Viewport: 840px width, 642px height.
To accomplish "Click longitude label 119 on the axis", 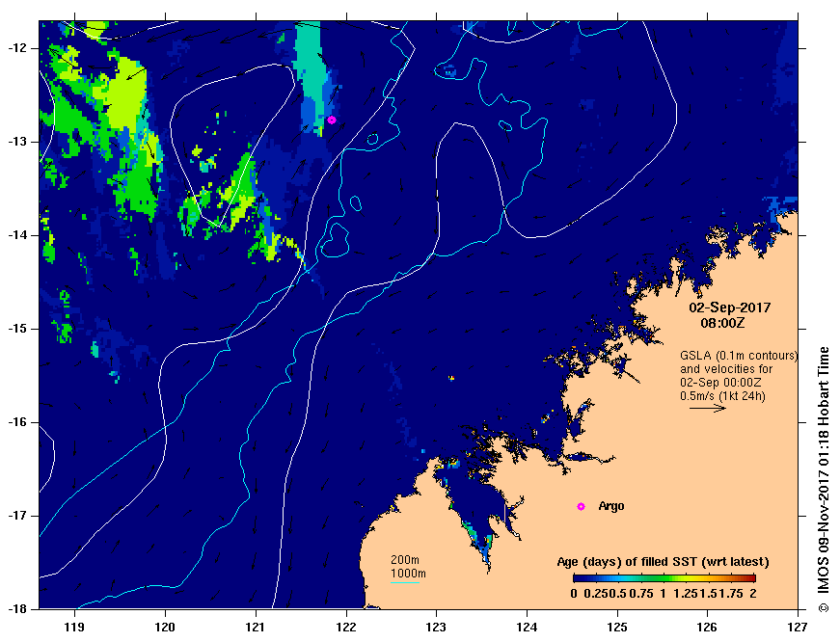I will pyautogui.click(x=74, y=627).
